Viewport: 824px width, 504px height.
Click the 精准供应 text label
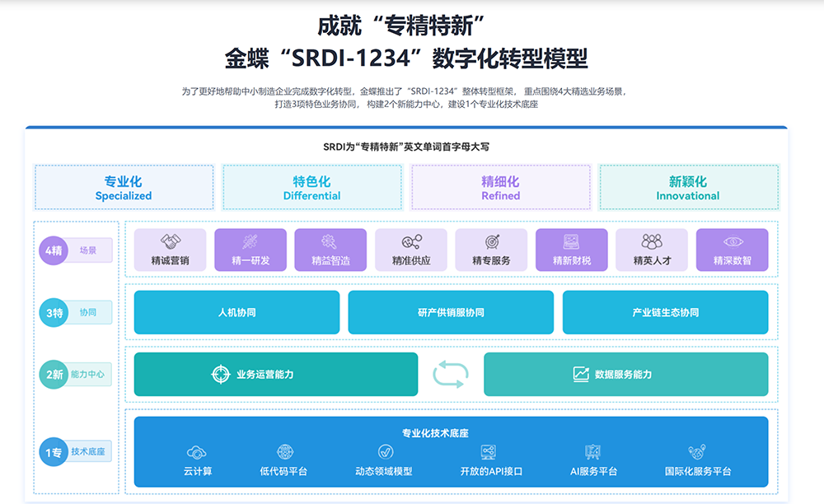[411, 260]
